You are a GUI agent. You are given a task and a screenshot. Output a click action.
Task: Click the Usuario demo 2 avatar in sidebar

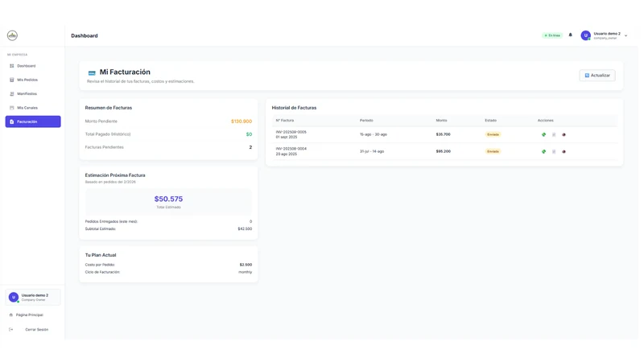click(14, 297)
